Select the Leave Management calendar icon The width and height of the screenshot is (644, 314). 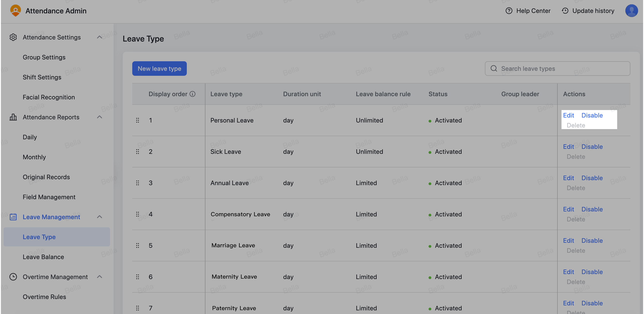coord(13,217)
